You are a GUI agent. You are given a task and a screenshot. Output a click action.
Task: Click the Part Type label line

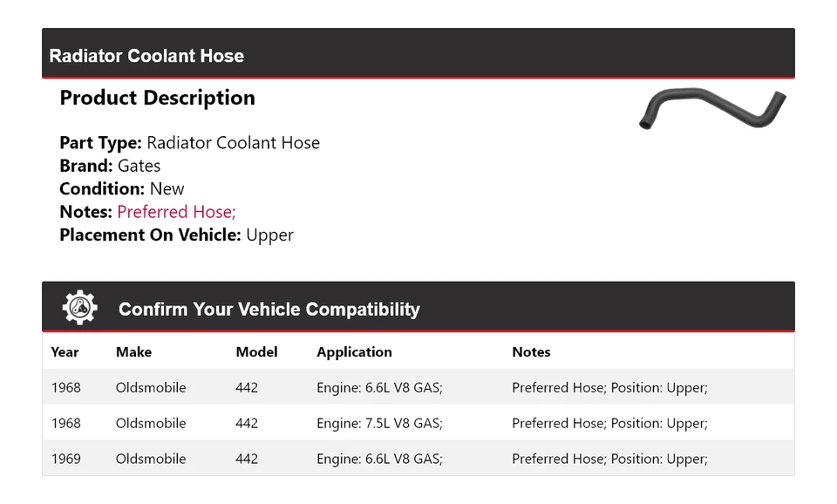click(x=189, y=143)
